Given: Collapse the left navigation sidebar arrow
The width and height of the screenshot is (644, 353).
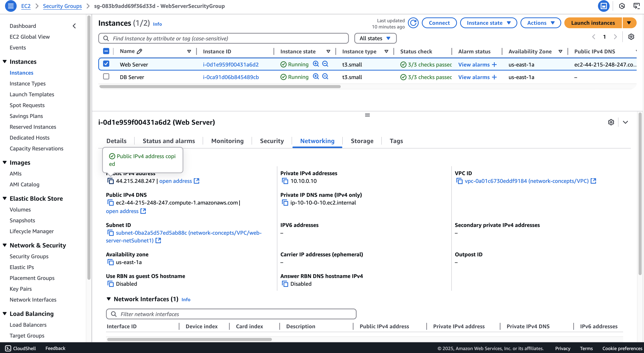Looking at the screenshot, I should [74, 26].
